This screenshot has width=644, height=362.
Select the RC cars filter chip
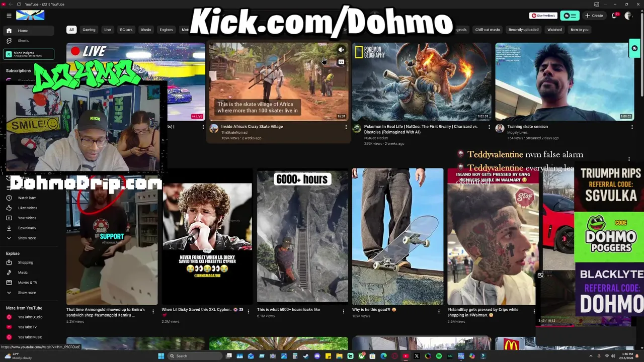coord(126,30)
